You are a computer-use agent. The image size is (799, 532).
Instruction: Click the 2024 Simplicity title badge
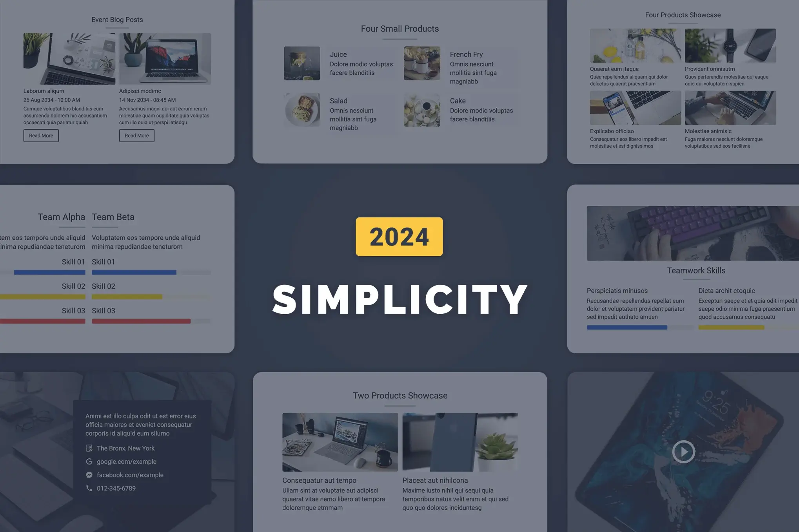(x=400, y=236)
